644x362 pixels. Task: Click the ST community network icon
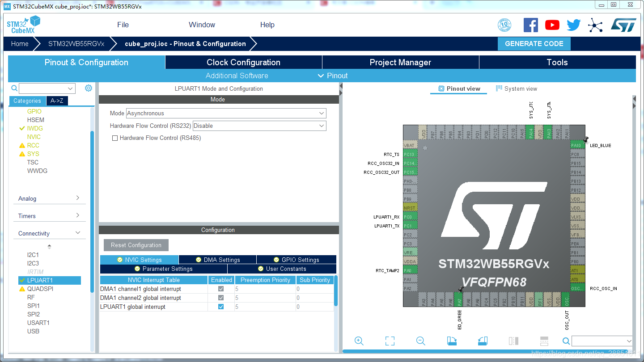pos(595,25)
